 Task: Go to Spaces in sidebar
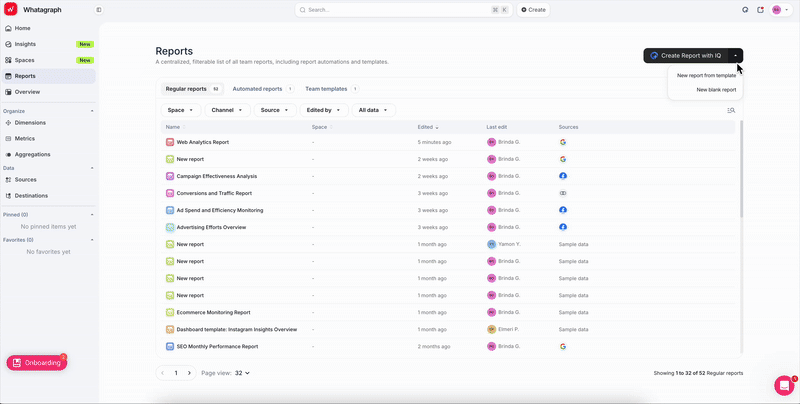tap(24, 60)
